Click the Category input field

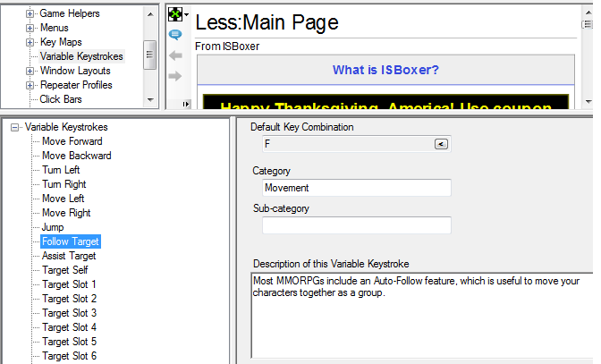coord(357,188)
